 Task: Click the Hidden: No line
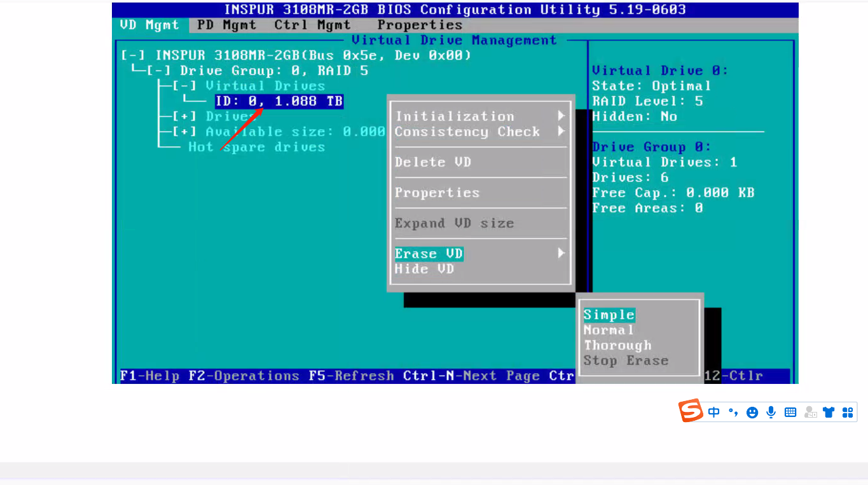[x=635, y=116]
